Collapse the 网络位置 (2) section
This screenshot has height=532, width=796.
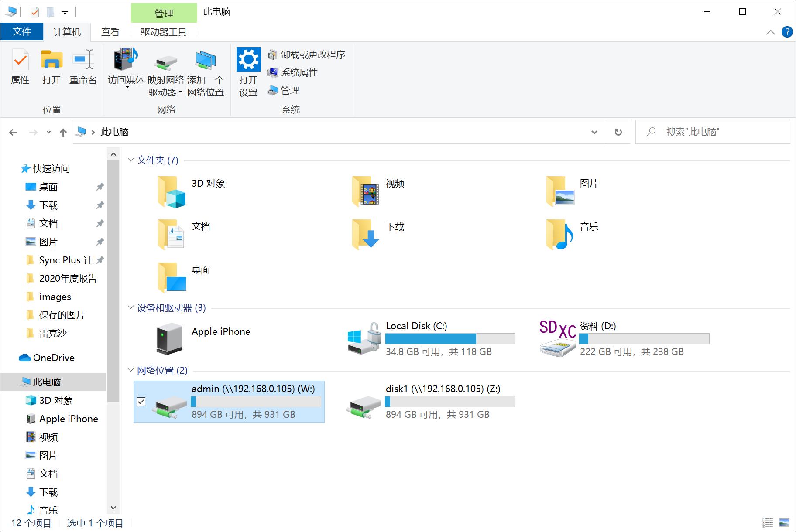(x=130, y=370)
